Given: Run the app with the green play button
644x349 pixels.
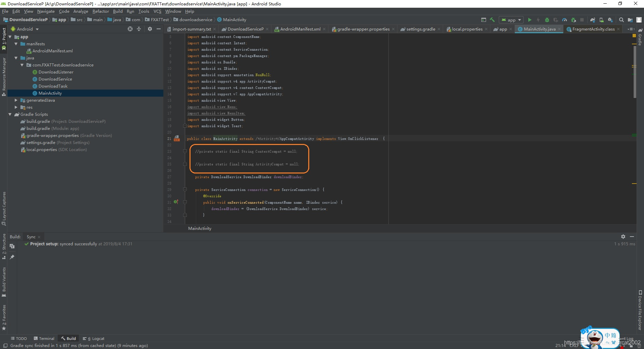Looking at the screenshot, I should point(530,20).
